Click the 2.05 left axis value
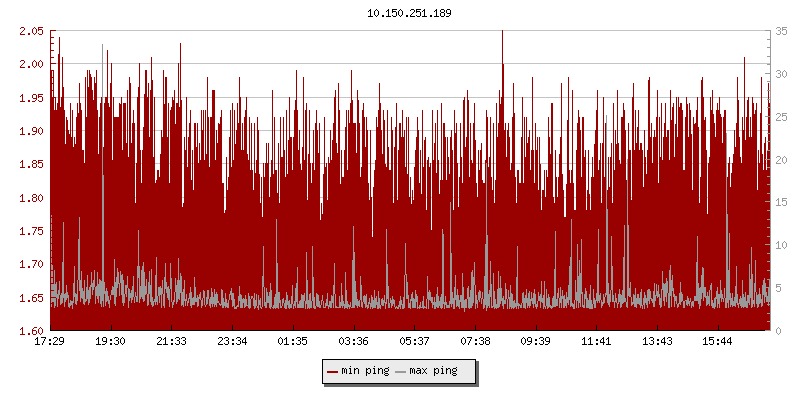Viewport: 800px width, 400px height. (32, 31)
